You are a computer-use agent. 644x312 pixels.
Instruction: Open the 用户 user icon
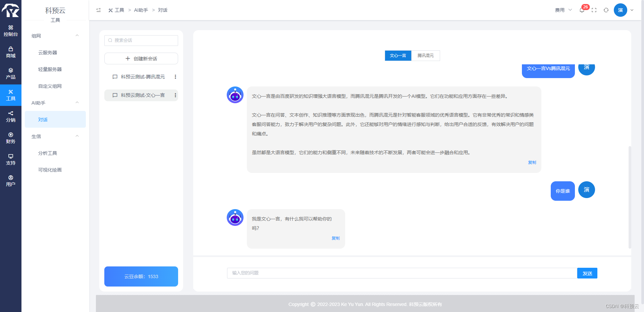pyautogui.click(x=11, y=181)
